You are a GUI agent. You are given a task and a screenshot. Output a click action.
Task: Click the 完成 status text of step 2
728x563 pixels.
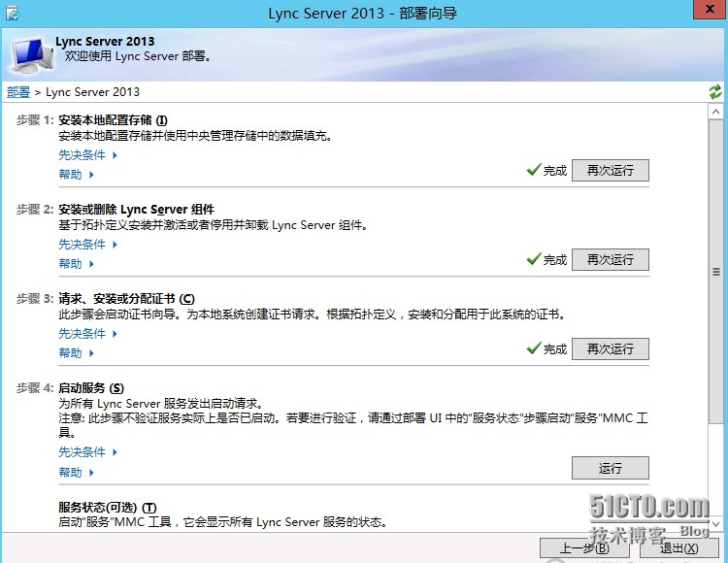pyautogui.click(x=555, y=260)
